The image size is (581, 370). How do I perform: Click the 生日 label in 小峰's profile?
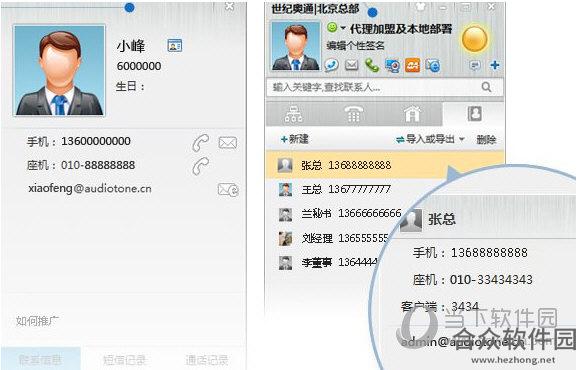click(130, 87)
